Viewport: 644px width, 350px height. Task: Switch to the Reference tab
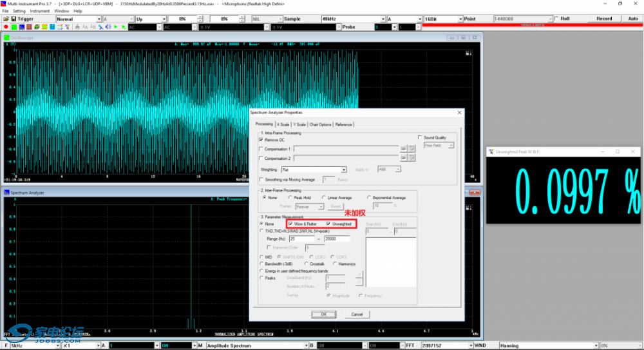click(343, 124)
